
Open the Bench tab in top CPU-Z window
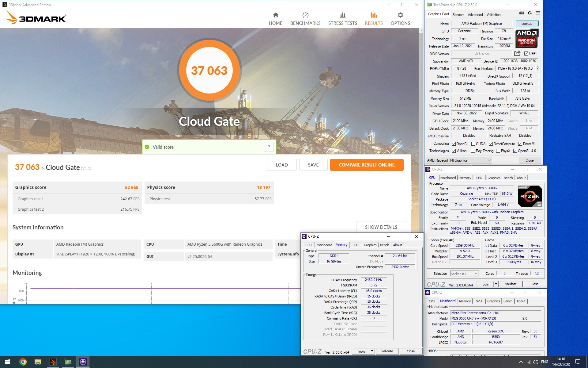pos(508,178)
